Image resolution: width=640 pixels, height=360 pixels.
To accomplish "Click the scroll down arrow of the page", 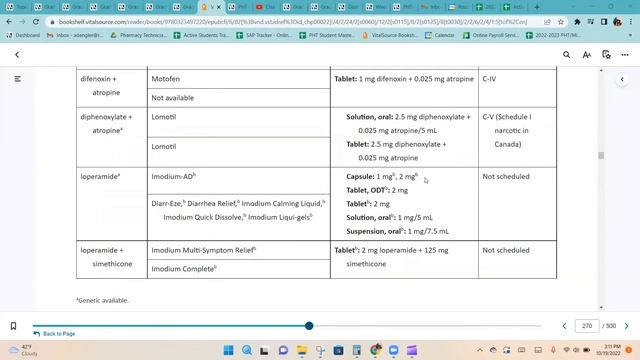I will pos(601,307).
